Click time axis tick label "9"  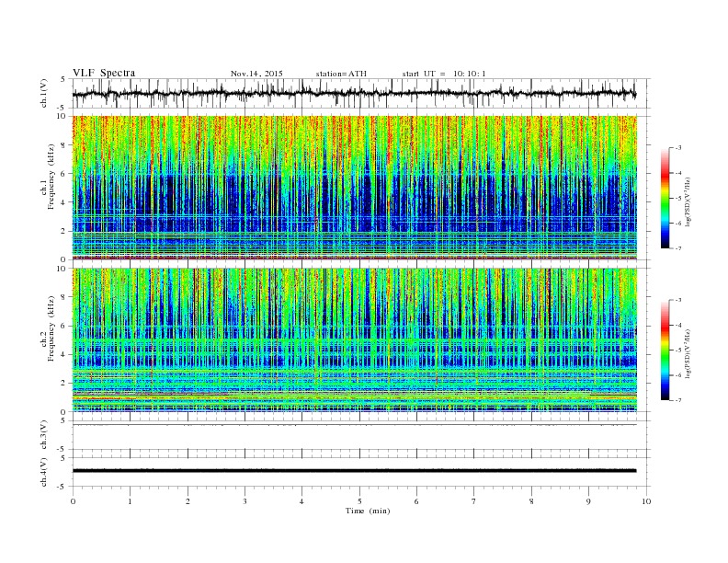tap(588, 501)
